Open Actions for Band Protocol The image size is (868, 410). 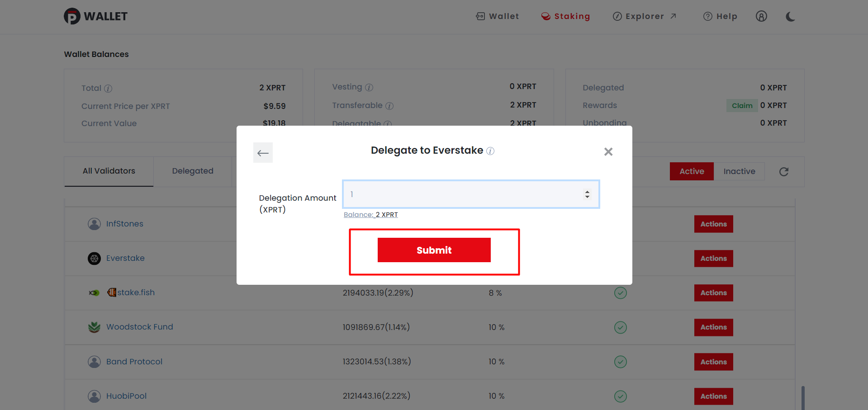coord(714,362)
